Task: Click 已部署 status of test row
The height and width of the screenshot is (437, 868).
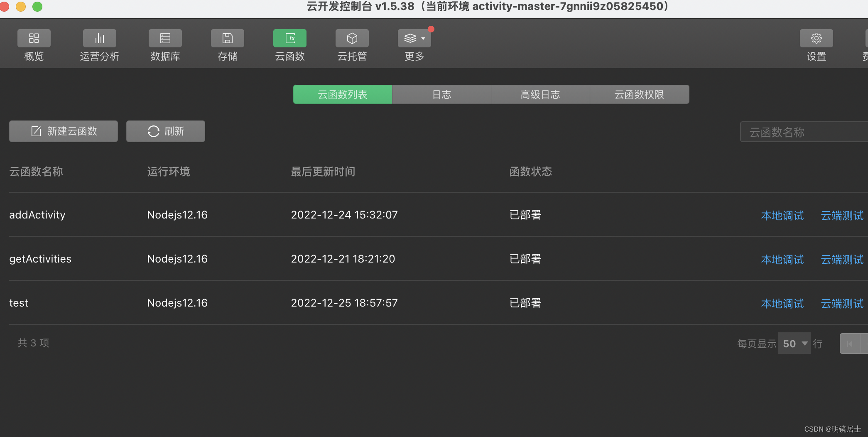Action: (525, 303)
